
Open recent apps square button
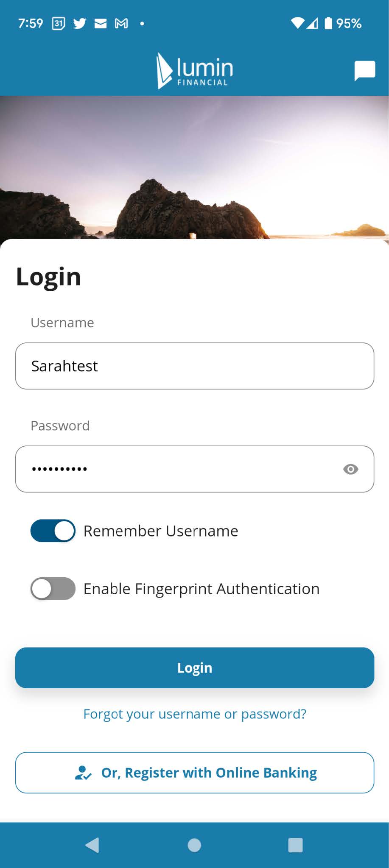click(x=295, y=845)
